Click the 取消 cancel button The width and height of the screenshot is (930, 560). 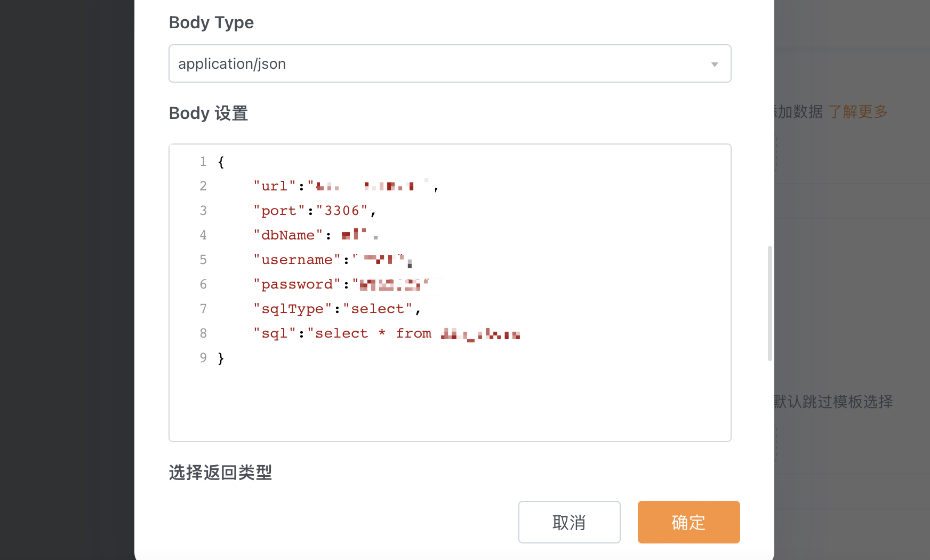click(x=569, y=522)
